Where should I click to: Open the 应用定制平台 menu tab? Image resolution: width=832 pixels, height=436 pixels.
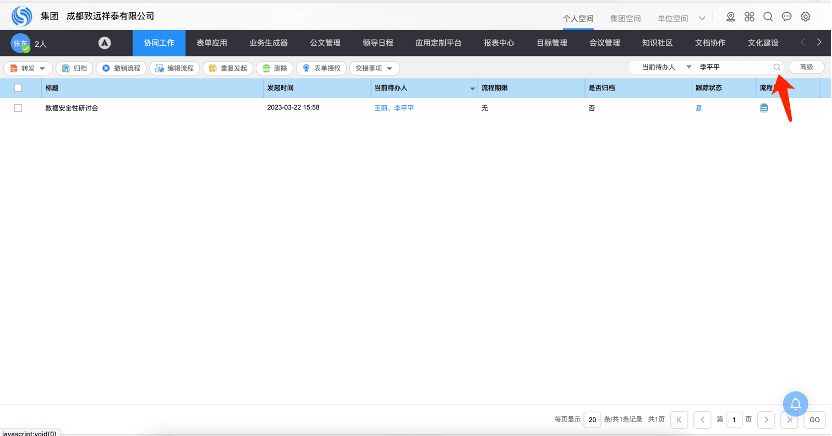point(438,43)
